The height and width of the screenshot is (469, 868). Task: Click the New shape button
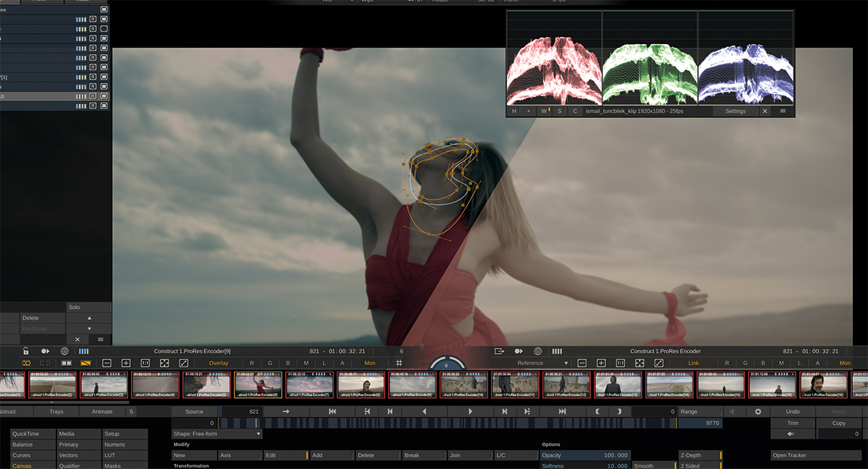(194, 455)
